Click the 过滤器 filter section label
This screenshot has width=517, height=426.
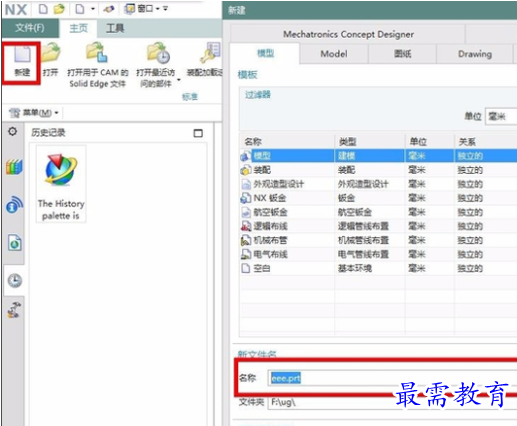tap(258, 95)
